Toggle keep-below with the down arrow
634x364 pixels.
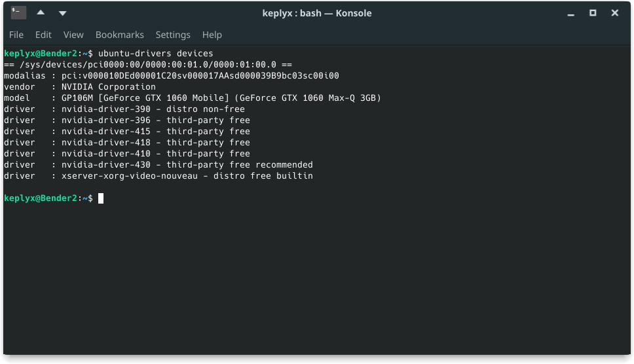pos(62,12)
